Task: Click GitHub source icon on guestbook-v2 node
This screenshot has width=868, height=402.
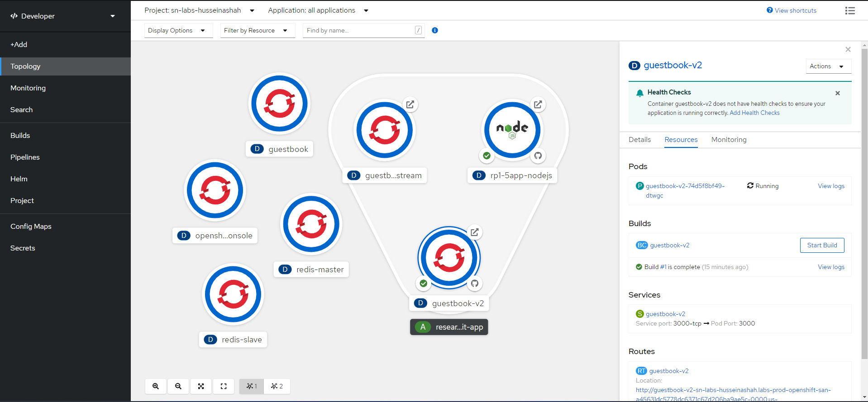Action: (x=474, y=284)
